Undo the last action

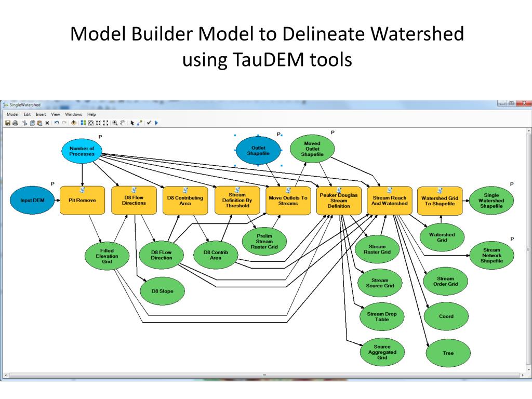(56, 123)
